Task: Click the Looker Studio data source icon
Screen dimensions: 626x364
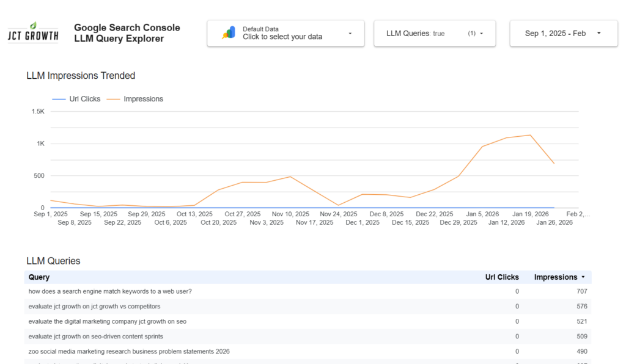Action: [x=229, y=33]
